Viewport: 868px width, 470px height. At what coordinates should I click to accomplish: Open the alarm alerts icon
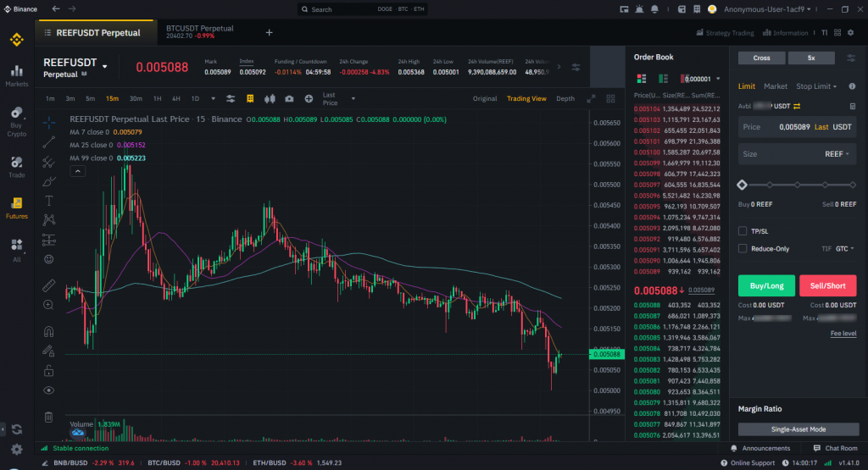point(639,9)
